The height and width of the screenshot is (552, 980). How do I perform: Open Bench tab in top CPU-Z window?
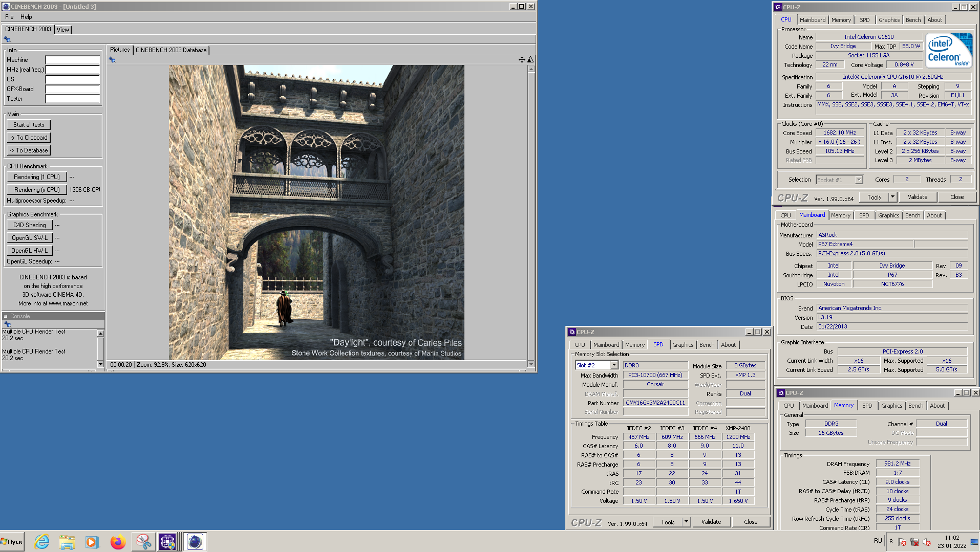tap(913, 20)
